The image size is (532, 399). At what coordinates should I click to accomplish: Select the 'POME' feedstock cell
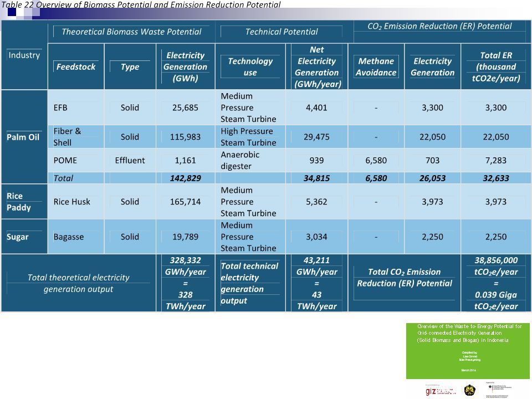(x=76, y=160)
